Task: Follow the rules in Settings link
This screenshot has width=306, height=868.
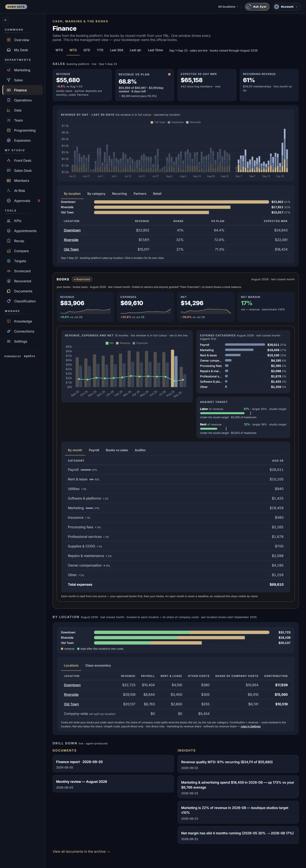Action: (250, 726)
